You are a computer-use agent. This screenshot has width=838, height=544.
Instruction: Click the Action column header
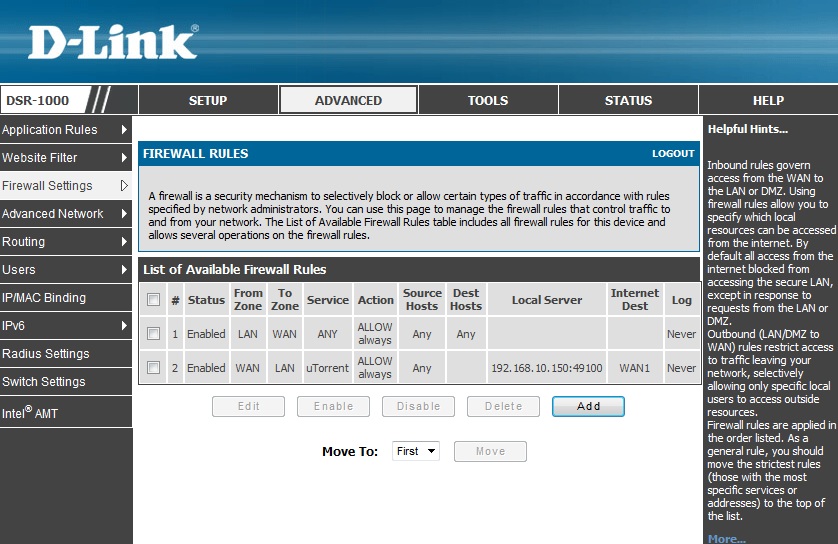coord(376,300)
